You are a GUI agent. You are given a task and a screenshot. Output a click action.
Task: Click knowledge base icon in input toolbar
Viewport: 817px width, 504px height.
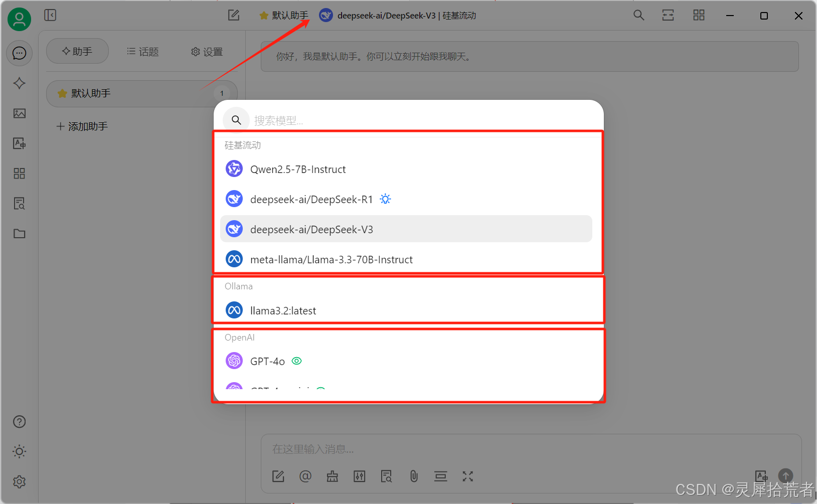pyautogui.click(x=387, y=476)
